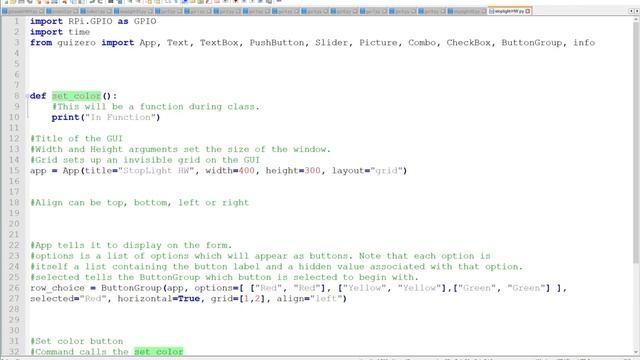Image resolution: width=640 pixels, height=360 pixels.
Task: Click highlighted 'set_color' in the def line
Action: click(x=76, y=96)
